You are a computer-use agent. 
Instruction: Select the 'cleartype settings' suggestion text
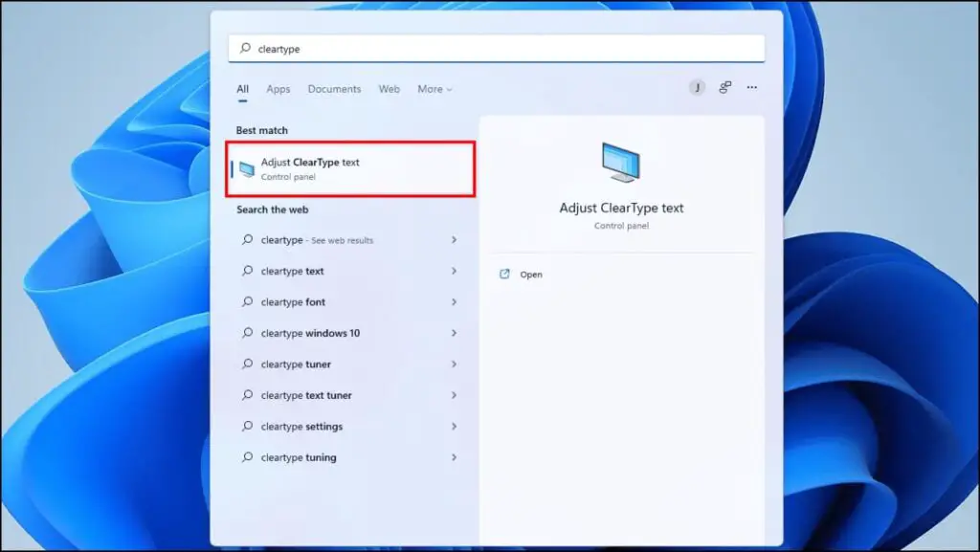tap(301, 427)
